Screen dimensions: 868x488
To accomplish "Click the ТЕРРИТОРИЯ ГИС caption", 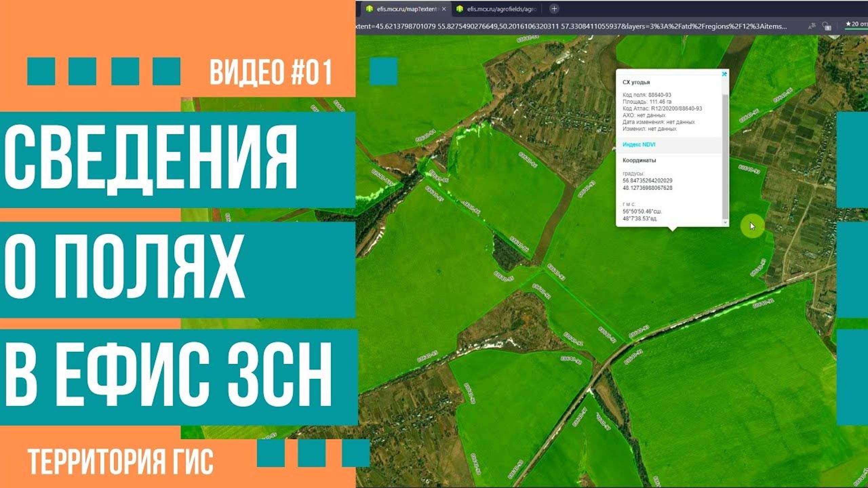I will click(x=120, y=462).
